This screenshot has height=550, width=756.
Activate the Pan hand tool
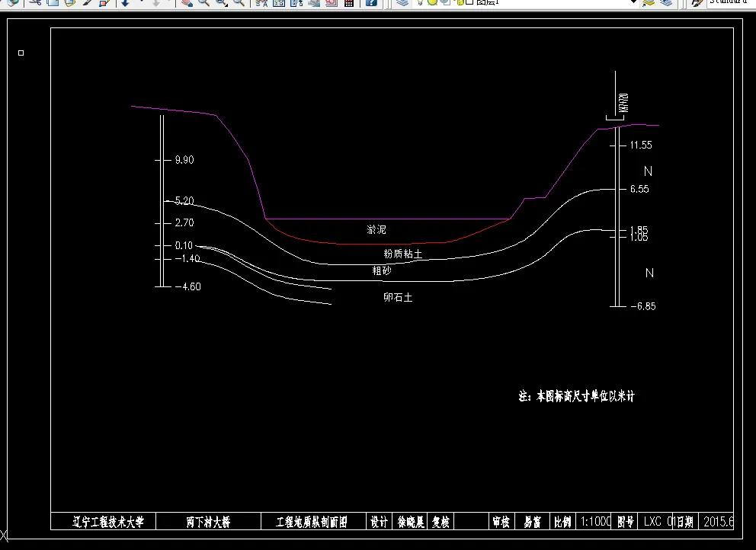[x=187, y=2]
